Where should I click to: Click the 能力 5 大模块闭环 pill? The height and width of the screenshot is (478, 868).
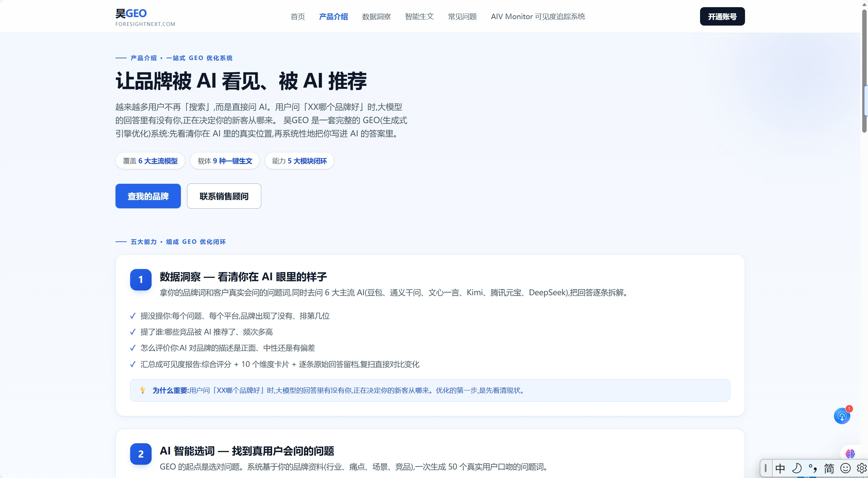(299, 161)
